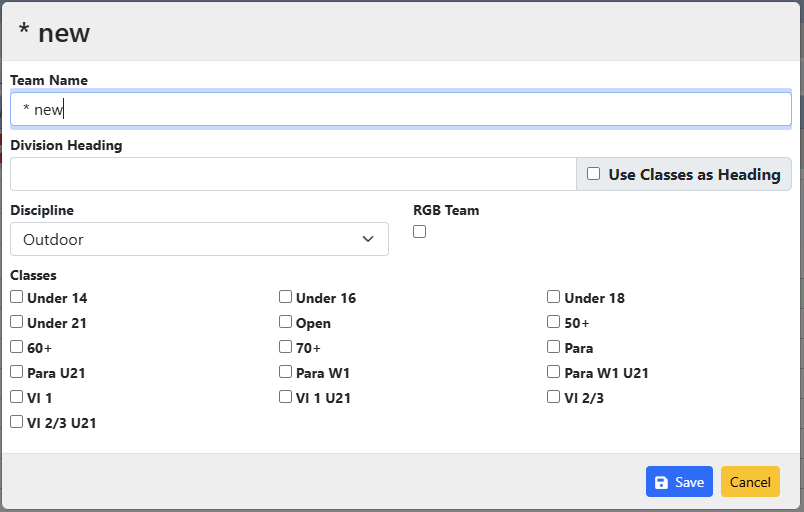Check the 50+ class box
This screenshot has height=512, width=804.
point(554,322)
